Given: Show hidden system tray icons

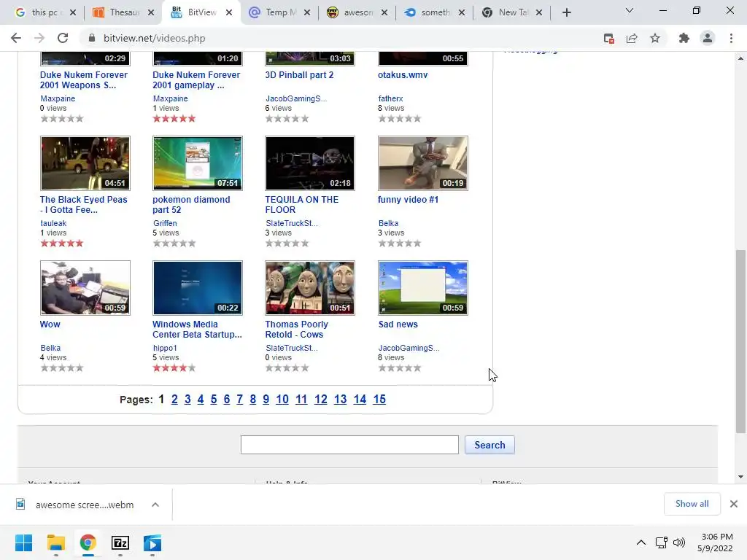Looking at the screenshot, I should [x=641, y=542].
